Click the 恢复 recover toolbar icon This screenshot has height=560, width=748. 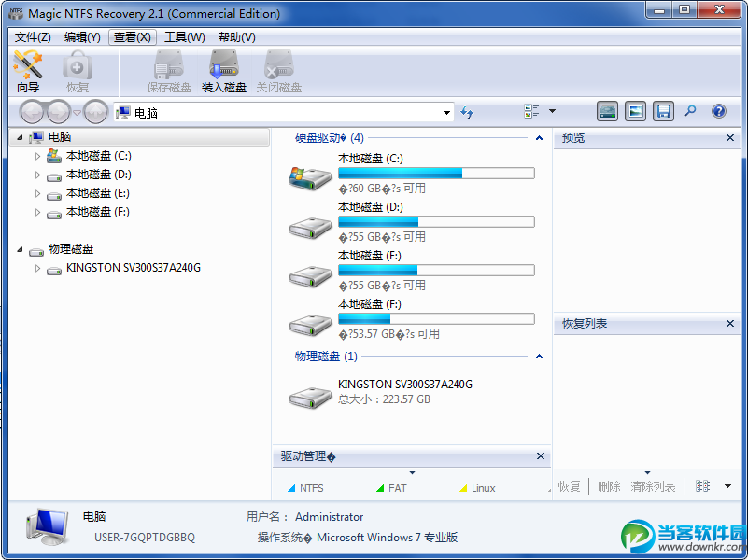(x=78, y=72)
